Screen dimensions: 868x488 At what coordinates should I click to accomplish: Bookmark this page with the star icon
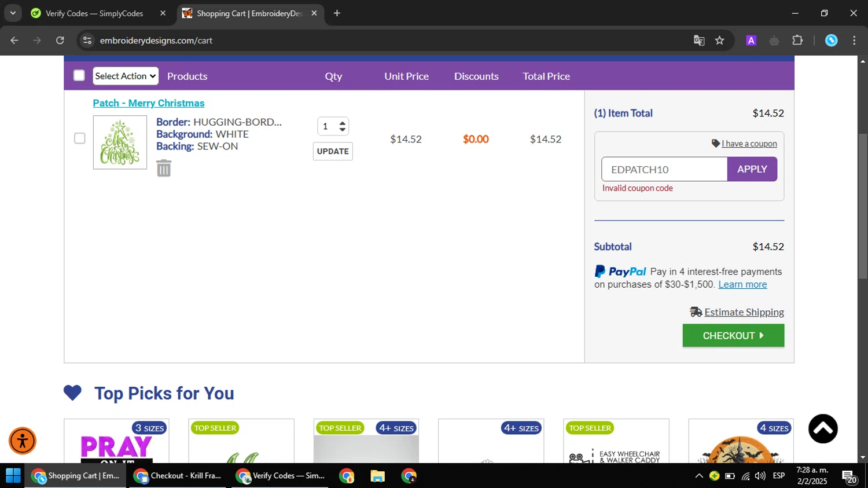pos(719,41)
